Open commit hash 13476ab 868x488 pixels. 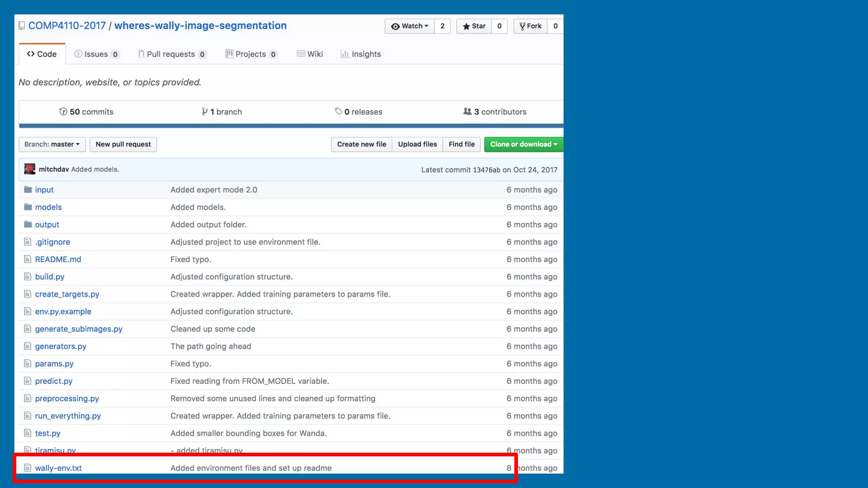[x=487, y=170]
